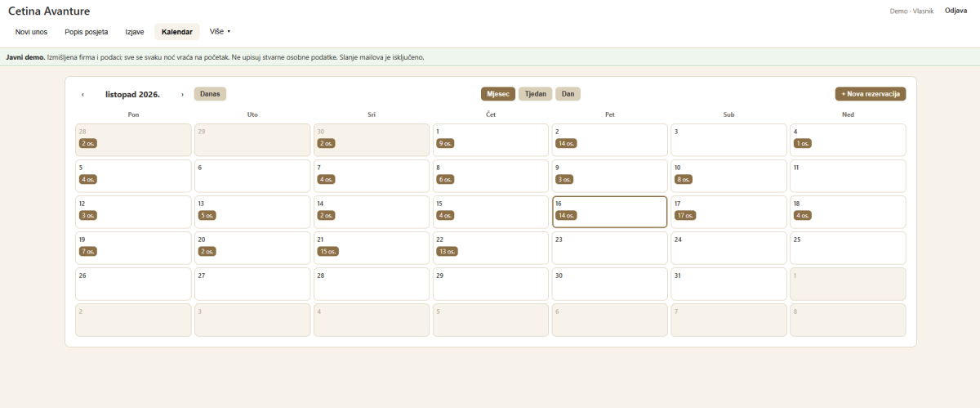980x408 pixels.
Task: Select the October 30 day cell
Action: click(610, 284)
